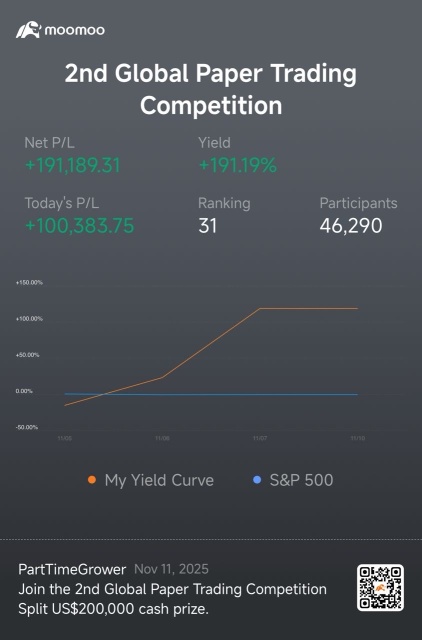Image resolution: width=422 pixels, height=640 pixels.
Task: Tap the QR code image
Action: [380, 588]
